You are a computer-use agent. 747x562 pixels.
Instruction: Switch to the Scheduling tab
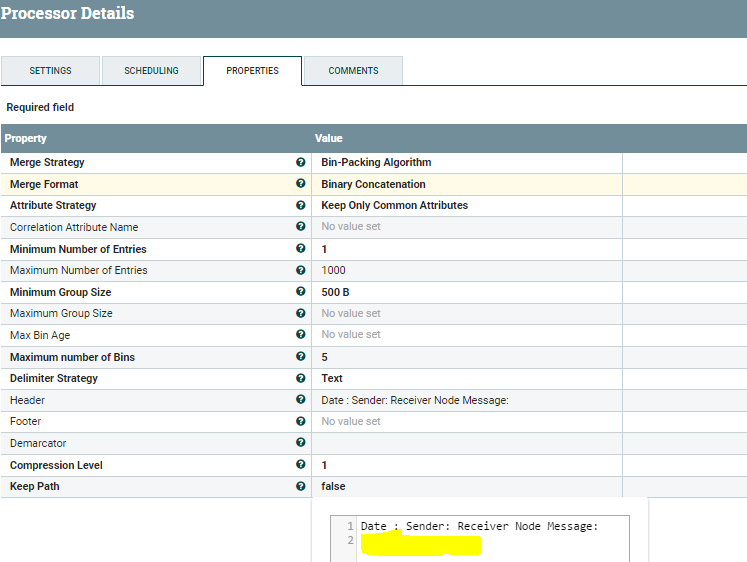(151, 71)
